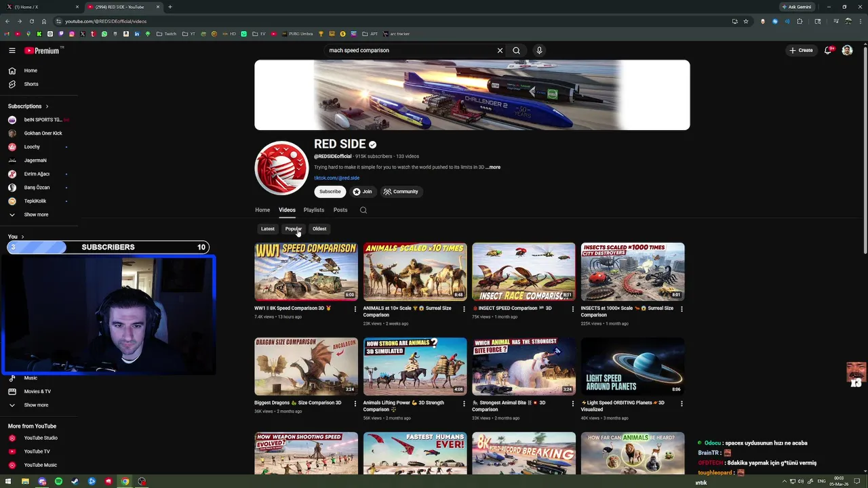Play Strongest Animal Bite thumbnail

[524, 367]
